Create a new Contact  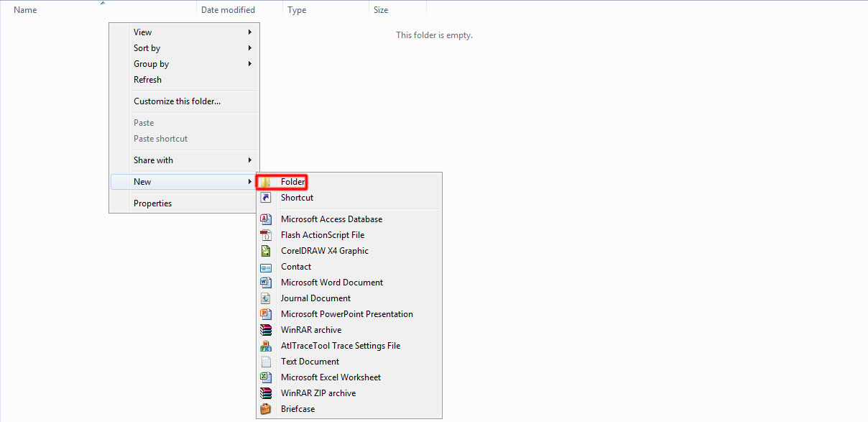(295, 266)
